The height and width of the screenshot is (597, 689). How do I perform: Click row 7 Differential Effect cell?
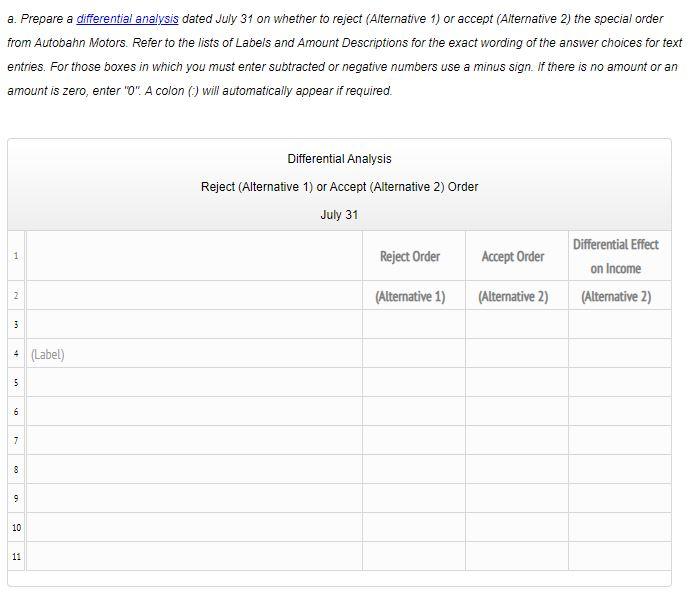pos(620,441)
